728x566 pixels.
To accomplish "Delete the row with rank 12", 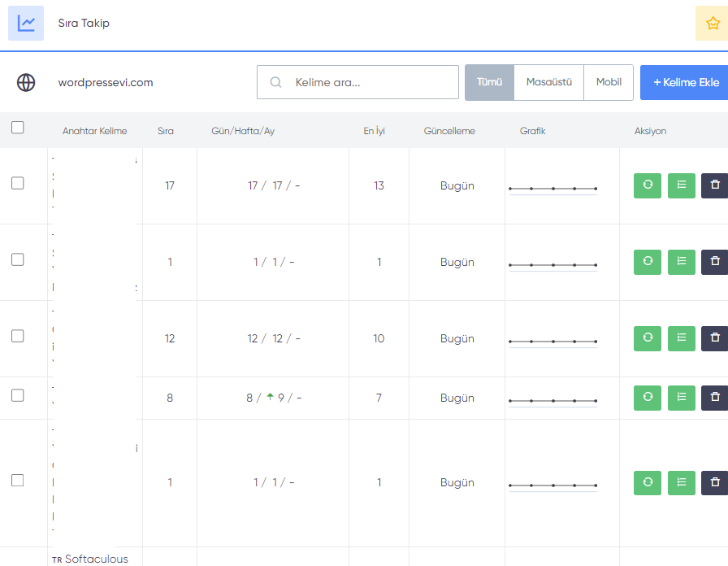I will [x=714, y=338].
